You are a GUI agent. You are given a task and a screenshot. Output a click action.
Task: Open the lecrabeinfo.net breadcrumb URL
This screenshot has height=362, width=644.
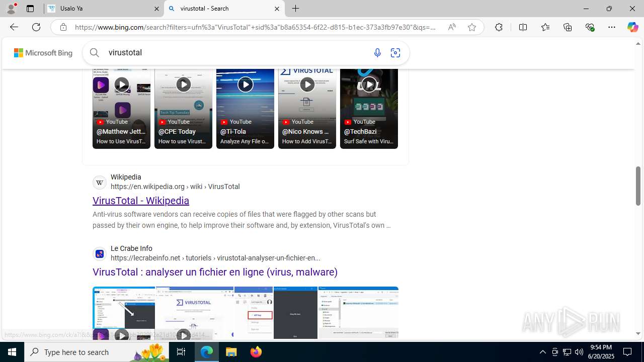tap(215, 258)
